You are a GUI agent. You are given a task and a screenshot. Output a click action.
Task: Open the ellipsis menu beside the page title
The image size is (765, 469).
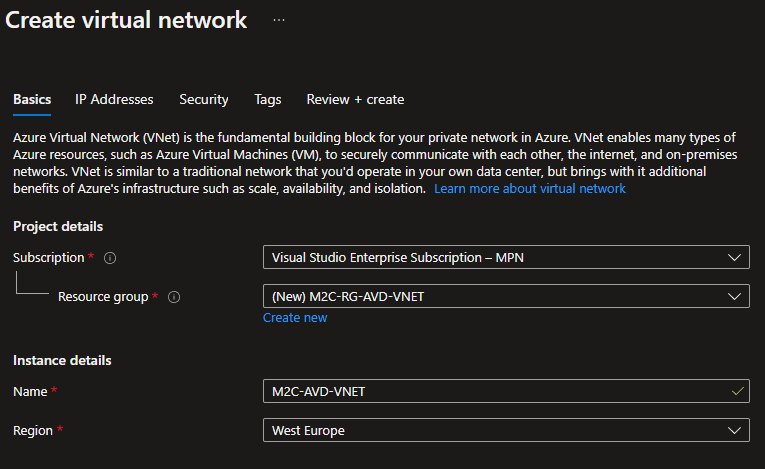(x=279, y=20)
